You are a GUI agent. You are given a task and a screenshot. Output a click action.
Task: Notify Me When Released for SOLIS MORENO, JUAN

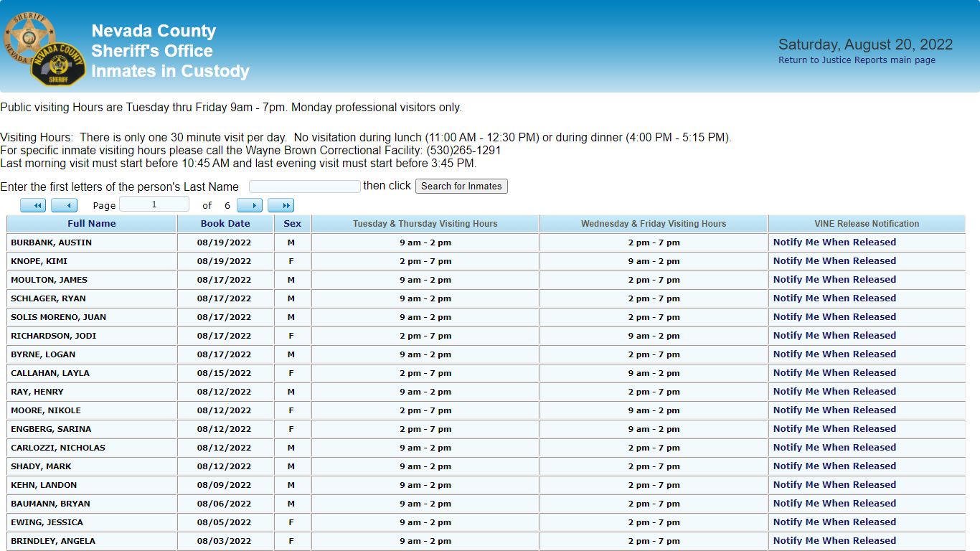click(834, 317)
